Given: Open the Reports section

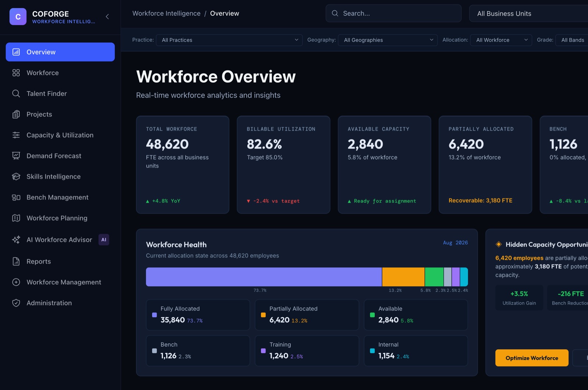Looking at the screenshot, I should [x=60, y=261].
